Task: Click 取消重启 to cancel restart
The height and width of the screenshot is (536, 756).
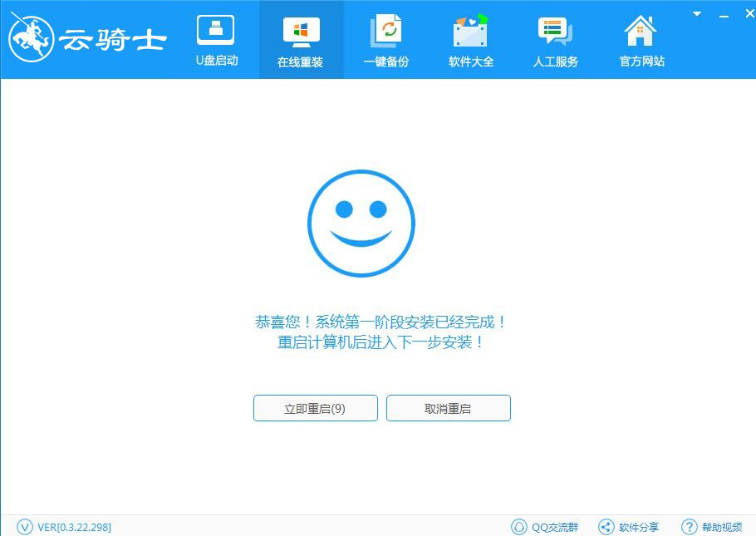Action: point(448,408)
